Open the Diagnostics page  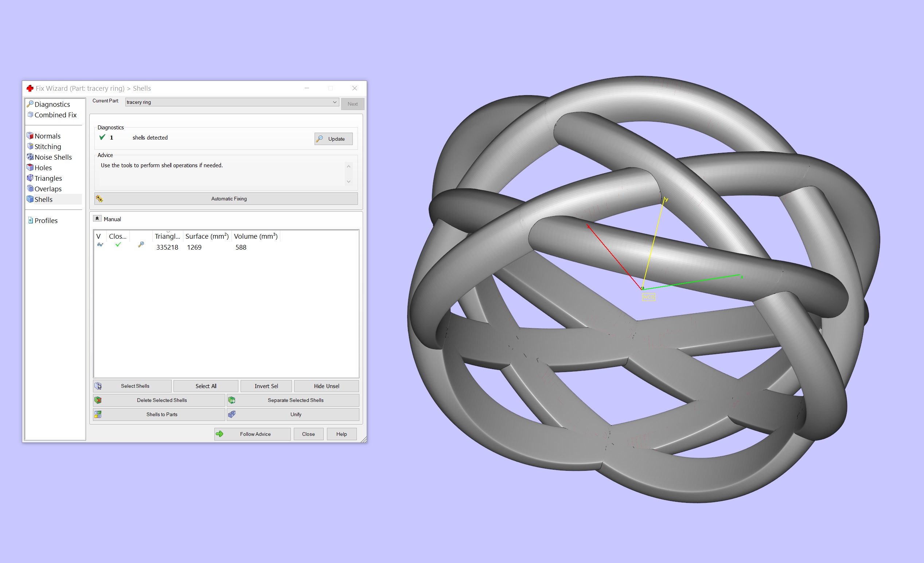(x=52, y=104)
